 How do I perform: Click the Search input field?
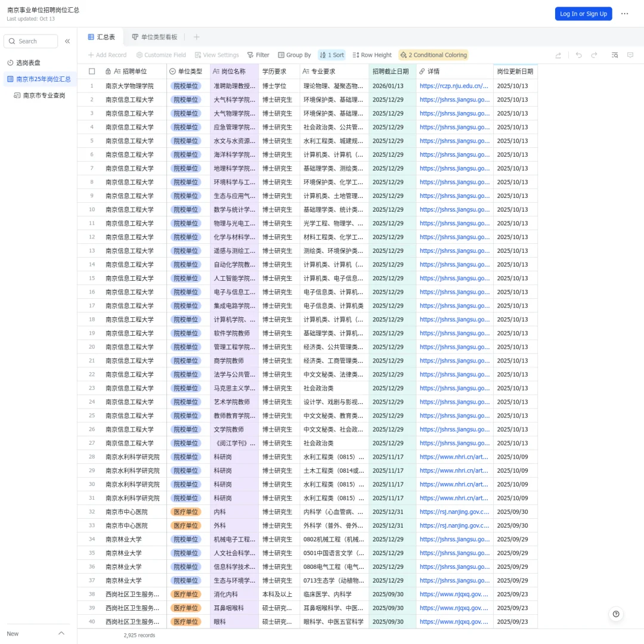(x=31, y=41)
